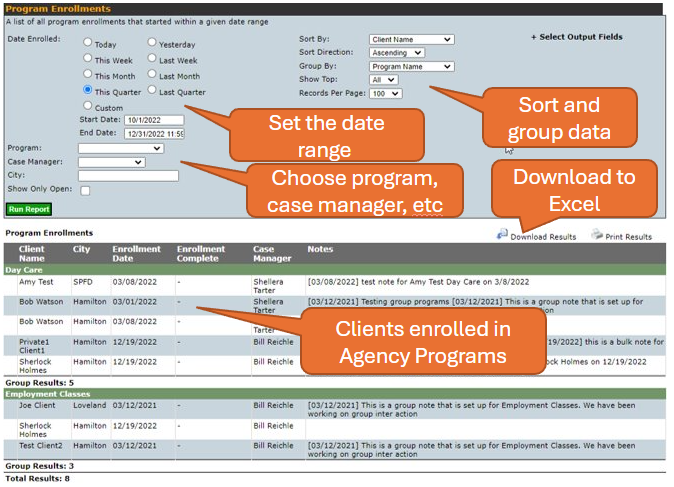Click the Download Results Excel icon

tap(502, 235)
